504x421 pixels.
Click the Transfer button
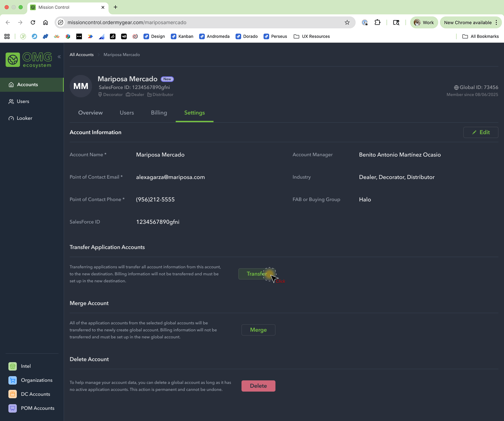coord(257,274)
